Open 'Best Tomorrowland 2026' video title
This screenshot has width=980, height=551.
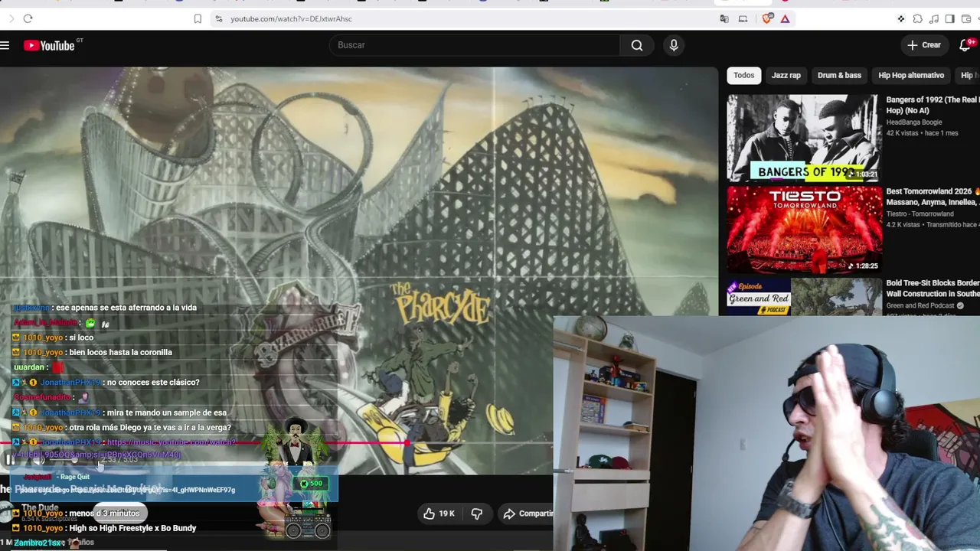933,197
